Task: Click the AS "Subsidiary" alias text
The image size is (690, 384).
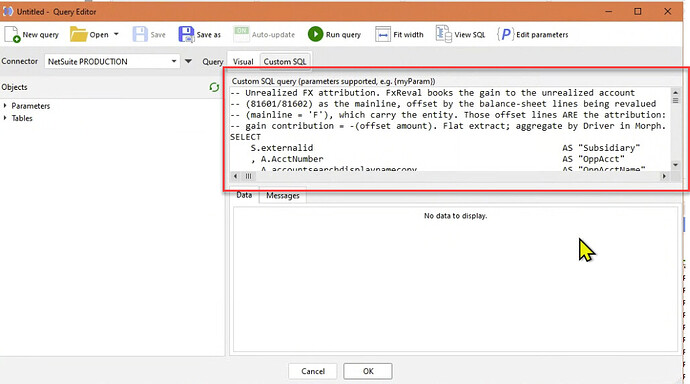Action: pyautogui.click(x=601, y=148)
